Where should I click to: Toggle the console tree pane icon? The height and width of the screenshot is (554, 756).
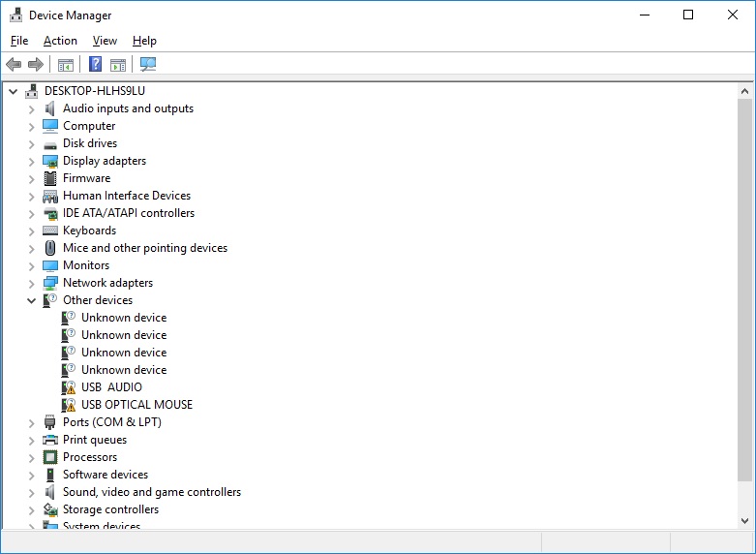pyautogui.click(x=66, y=64)
